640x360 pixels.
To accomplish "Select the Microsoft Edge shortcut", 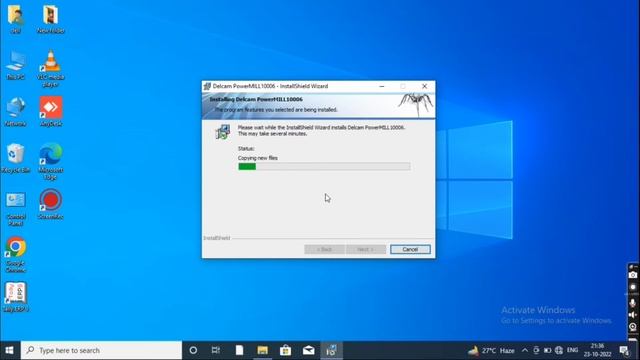I will point(51,162).
